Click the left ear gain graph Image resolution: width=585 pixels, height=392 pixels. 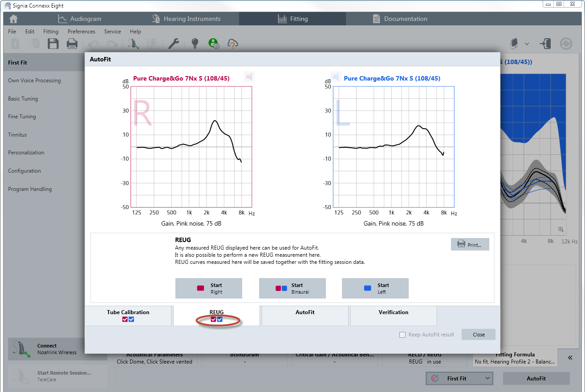394,147
